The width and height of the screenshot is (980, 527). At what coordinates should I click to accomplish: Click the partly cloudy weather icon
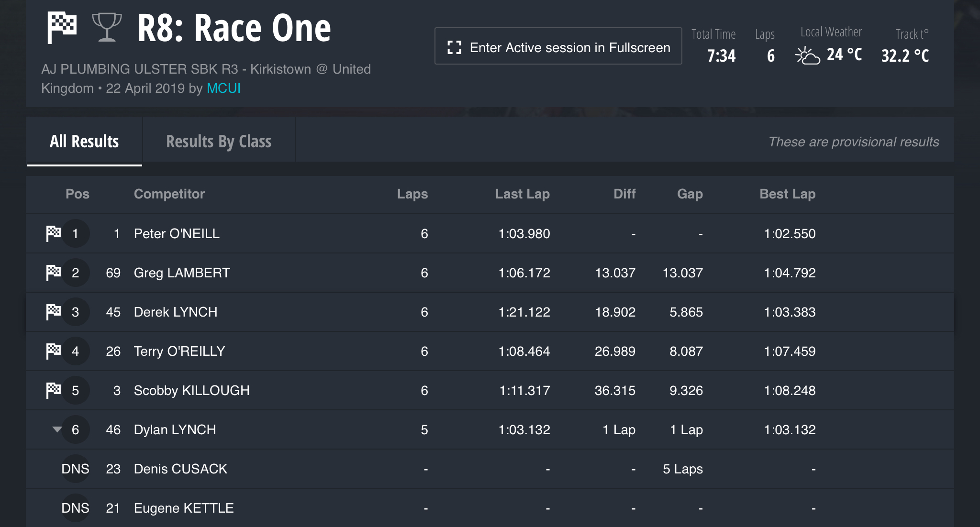coord(808,55)
